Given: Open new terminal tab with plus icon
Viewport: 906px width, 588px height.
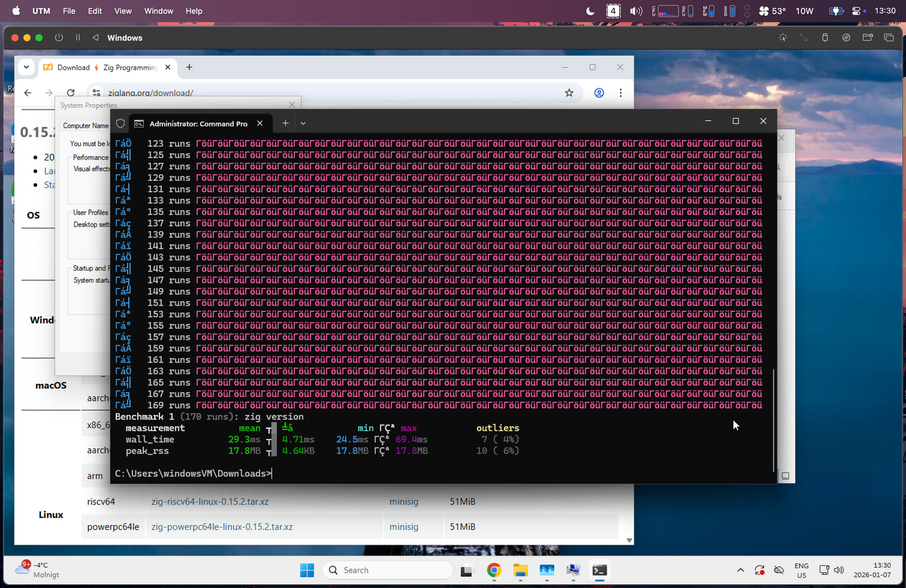Looking at the screenshot, I should pyautogui.click(x=285, y=123).
